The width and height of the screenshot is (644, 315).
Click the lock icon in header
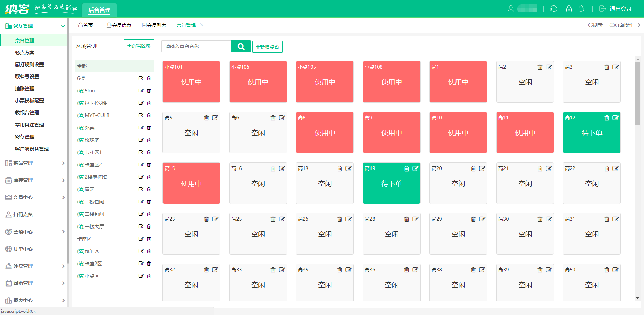tap(569, 9)
